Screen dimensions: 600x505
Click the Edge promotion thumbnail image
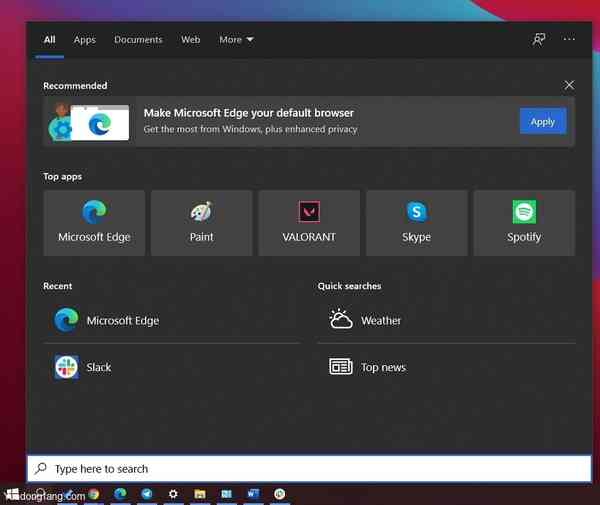coord(89,122)
